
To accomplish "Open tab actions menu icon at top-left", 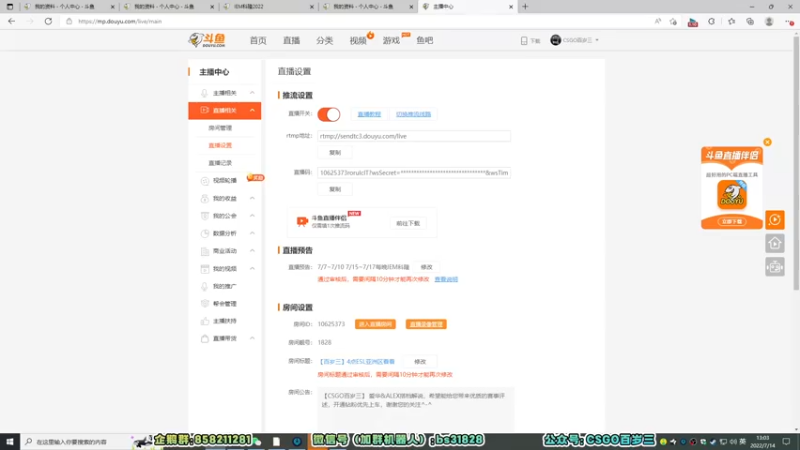I will coord(10,7).
